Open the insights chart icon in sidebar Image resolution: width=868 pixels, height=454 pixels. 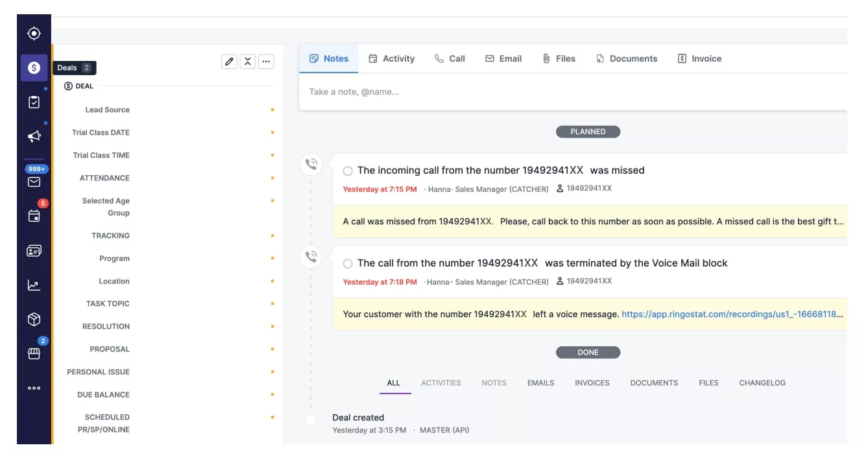tap(34, 285)
